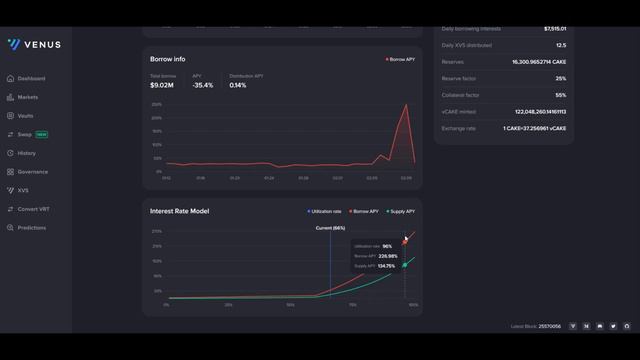Click the Exchange rate value 1 CAKE=37.256961 vCAKE

click(534, 129)
